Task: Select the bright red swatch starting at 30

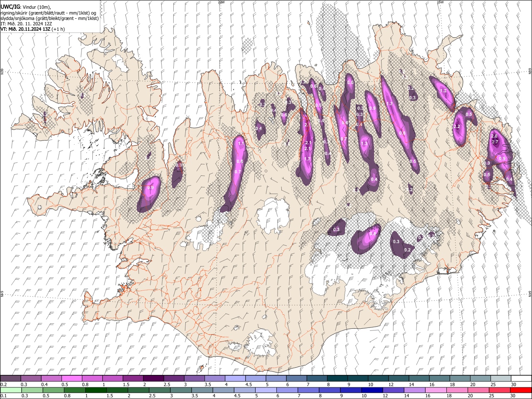Action: point(521,390)
